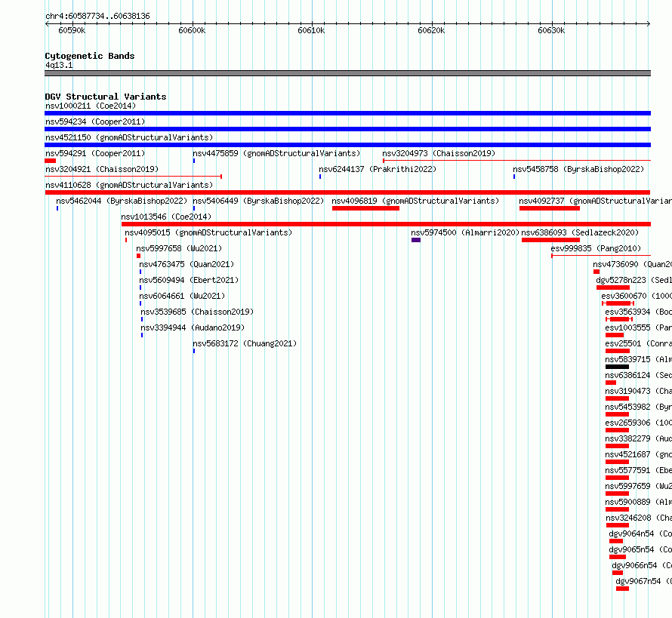Open the esv25501 variant label
The height and width of the screenshot is (618, 672).
tap(638, 343)
